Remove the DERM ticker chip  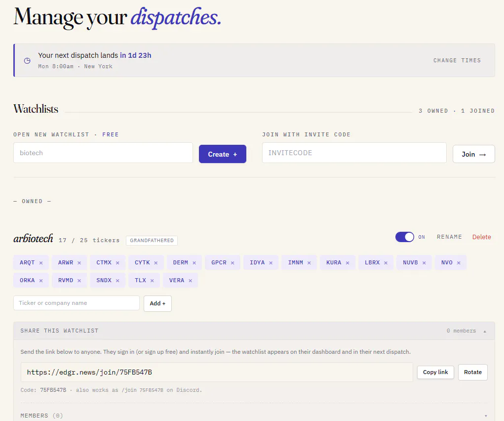pos(194,263)
